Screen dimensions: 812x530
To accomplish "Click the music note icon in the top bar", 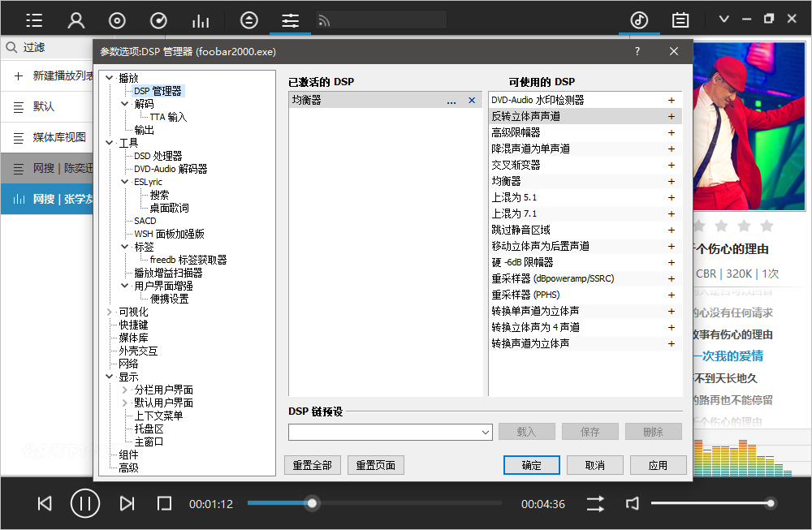I will (x=639, y=20).
